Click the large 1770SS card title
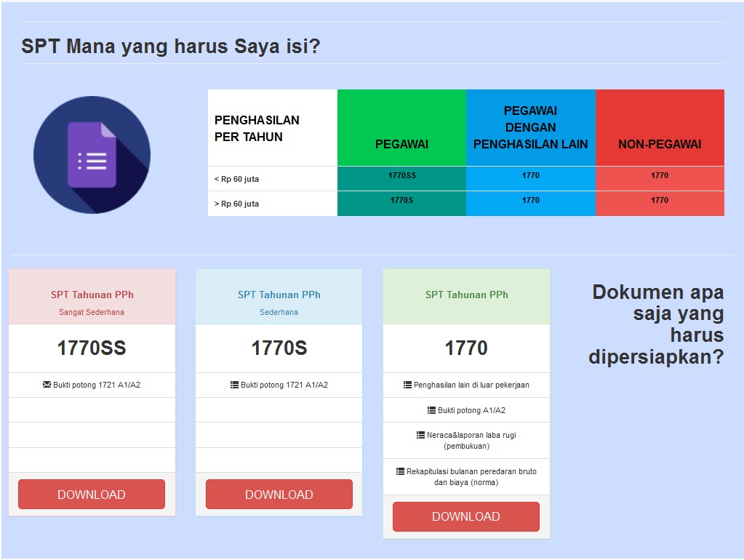 (x=92, y=348)
